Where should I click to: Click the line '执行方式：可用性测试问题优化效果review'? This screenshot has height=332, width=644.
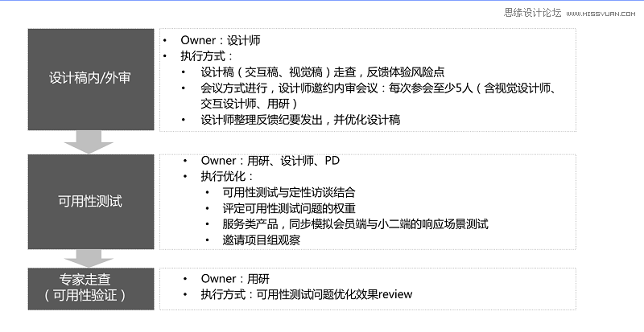307,295
